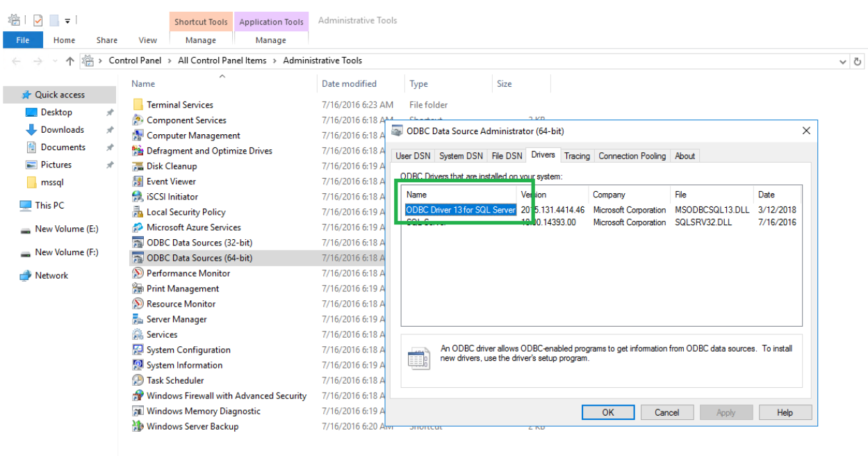Click the Windows Firewall with Advanced Security icon

point(138,396)
